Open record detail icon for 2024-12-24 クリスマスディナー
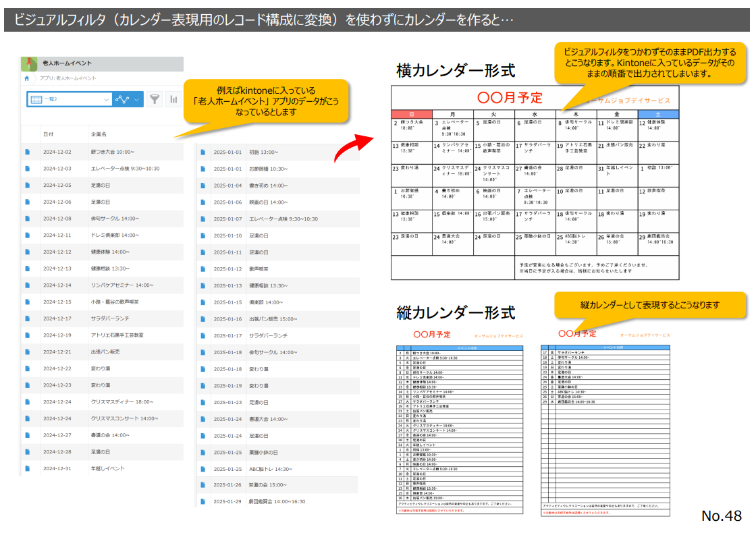This screenshot has width=756, height=535. click(28, 401)
